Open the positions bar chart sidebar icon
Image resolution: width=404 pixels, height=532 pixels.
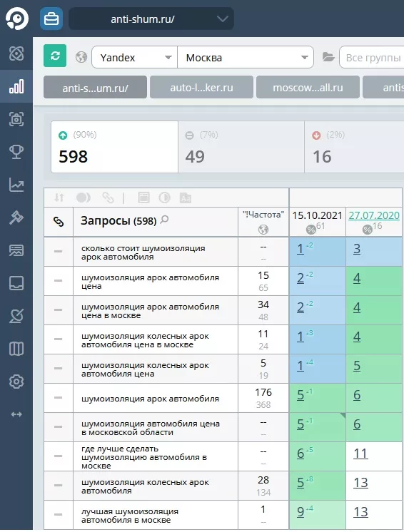pos(16,86)
